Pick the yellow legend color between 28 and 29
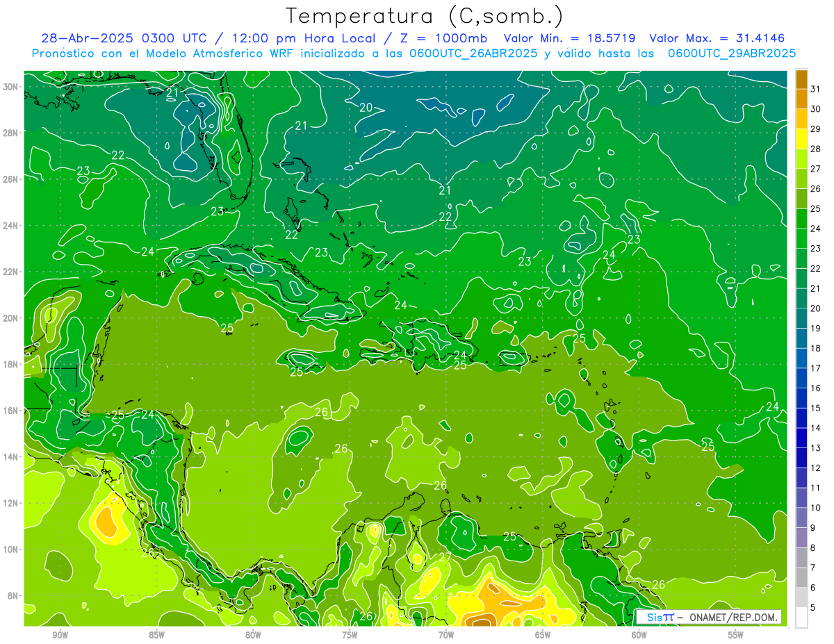Screen dimensions: 834x644 (x=801, y=139)
